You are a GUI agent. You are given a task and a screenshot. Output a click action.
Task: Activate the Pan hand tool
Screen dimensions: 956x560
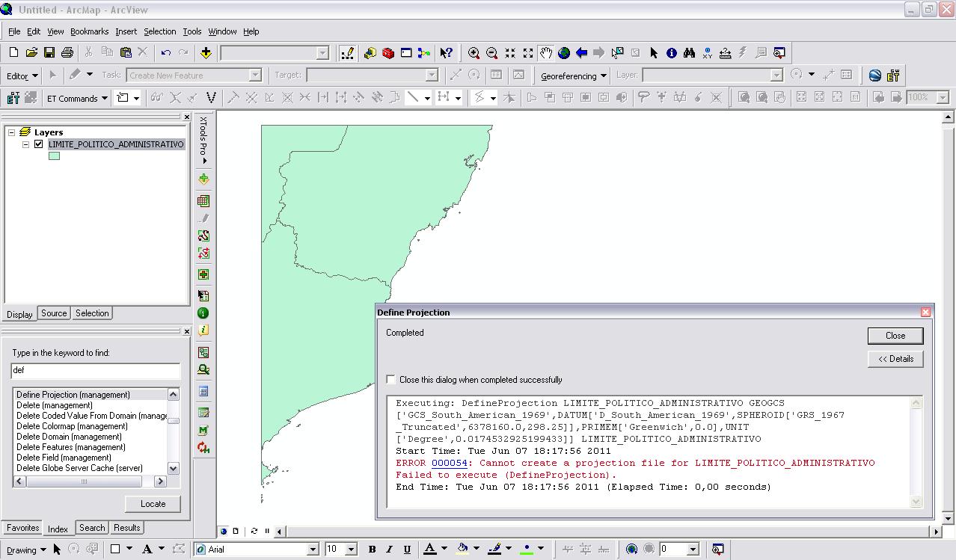click(546, 52)
